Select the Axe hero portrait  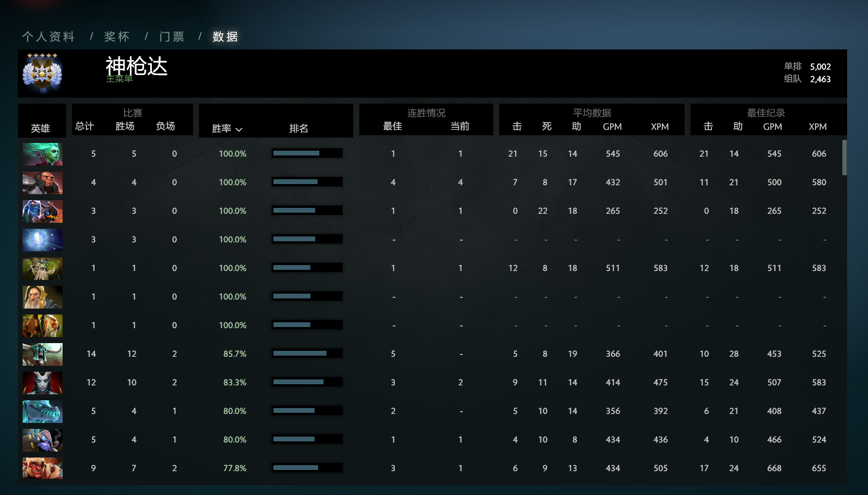click(x=42, y=182)
